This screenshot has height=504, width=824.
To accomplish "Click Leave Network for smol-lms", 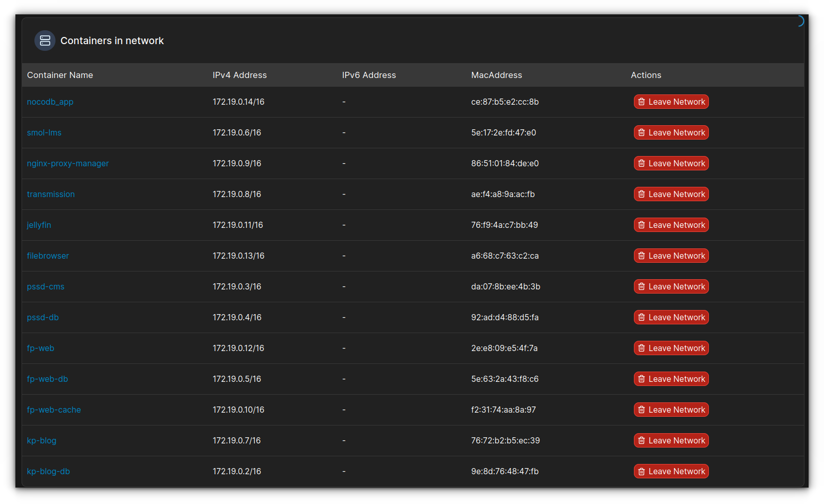I will pos(671,132).
